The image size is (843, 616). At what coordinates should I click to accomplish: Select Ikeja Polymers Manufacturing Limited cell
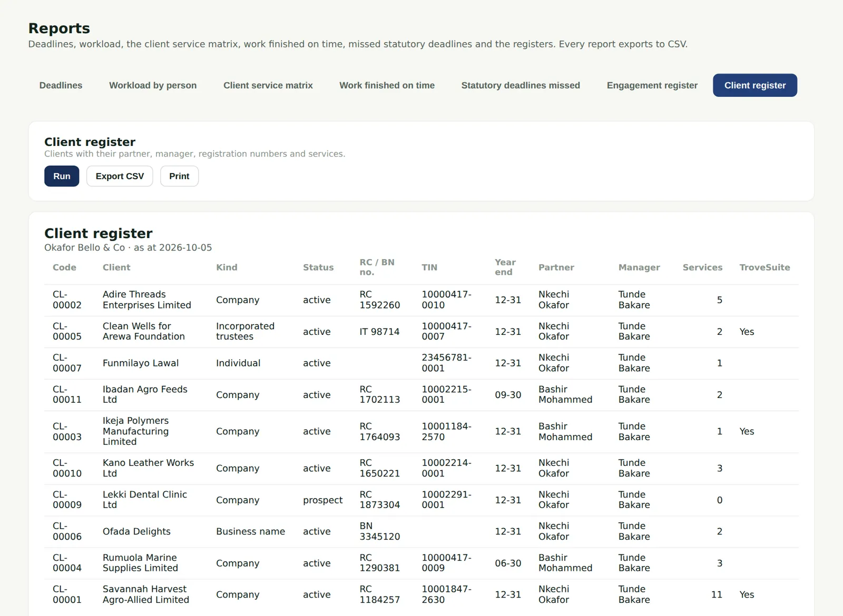click(x=136, y=431)
